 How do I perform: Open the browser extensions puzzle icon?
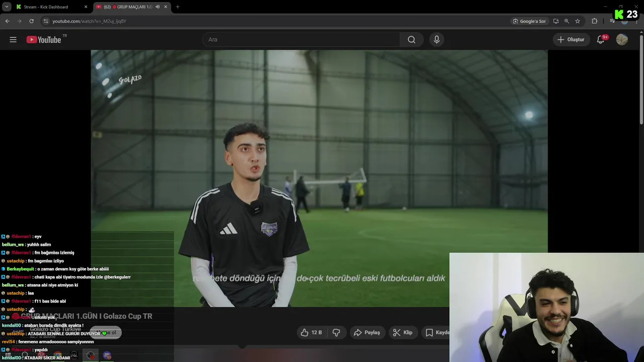tap(595, 21)
